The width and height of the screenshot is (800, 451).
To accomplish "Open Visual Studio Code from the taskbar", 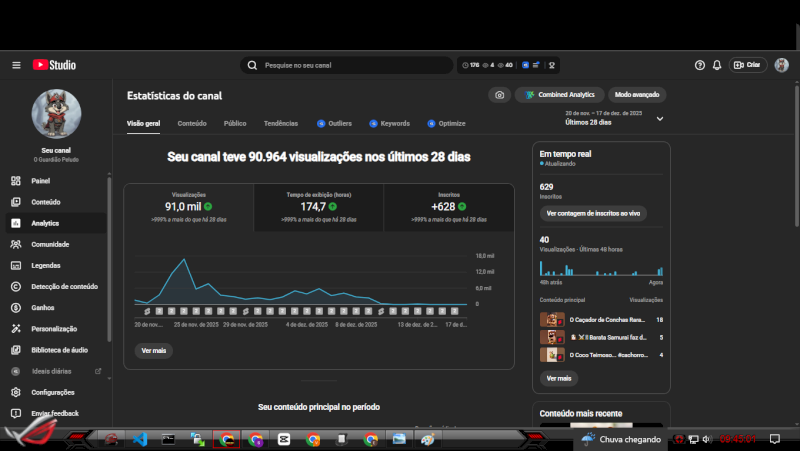I will pyautogui.click(x=140, y=439).
